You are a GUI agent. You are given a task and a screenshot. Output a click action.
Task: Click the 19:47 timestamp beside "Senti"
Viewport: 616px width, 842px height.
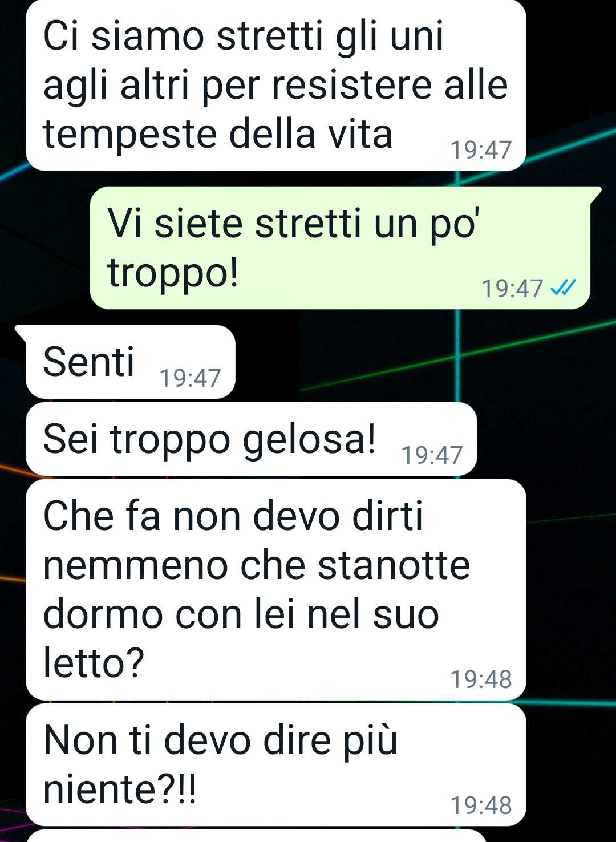coord(190,378)
